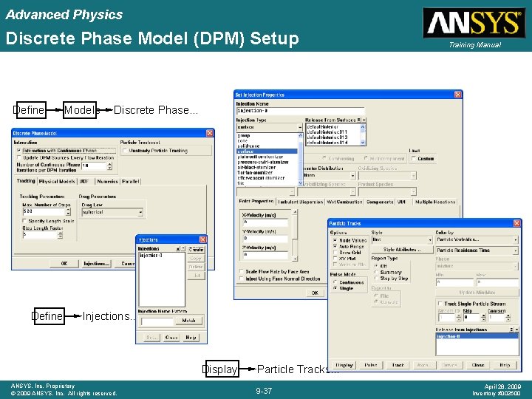This screenshot has width=532, height=399.
Task: Adjust the Skip value stepper
Action: coord(483,318)
